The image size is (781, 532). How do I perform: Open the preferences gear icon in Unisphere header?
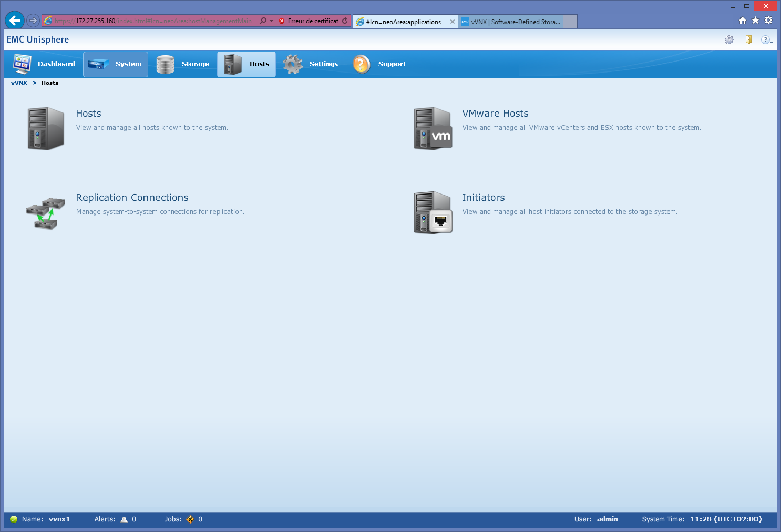coord(729,40)
